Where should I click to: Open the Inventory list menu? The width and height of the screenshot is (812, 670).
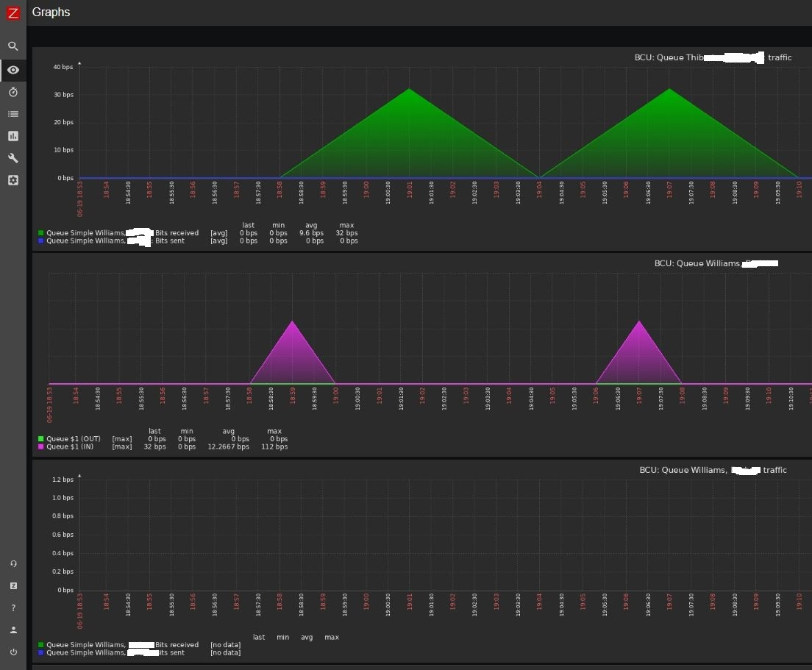[13, 114]
